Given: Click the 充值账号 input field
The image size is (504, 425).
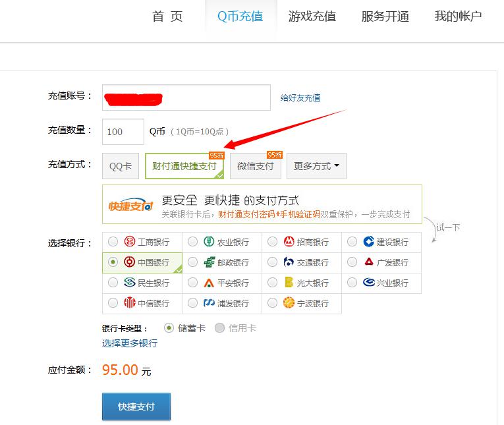Looking at the screenshot, I should [186, 98].
